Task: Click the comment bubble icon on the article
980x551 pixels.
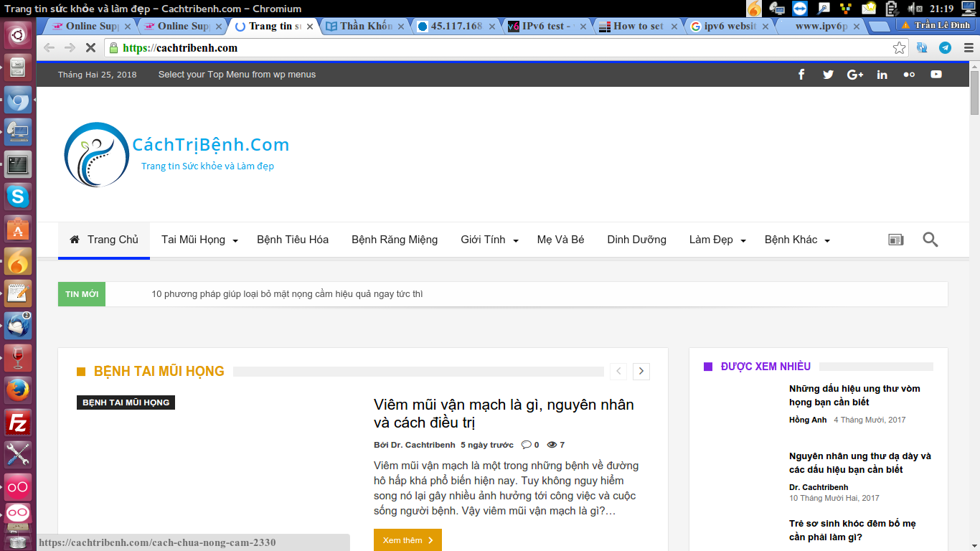Action: click(x=526, y=445)
